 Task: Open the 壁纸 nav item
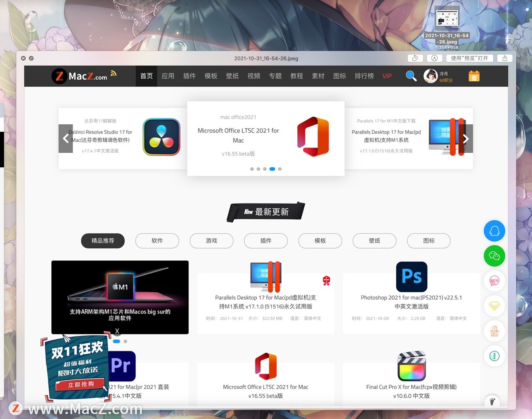click(232, 76)
